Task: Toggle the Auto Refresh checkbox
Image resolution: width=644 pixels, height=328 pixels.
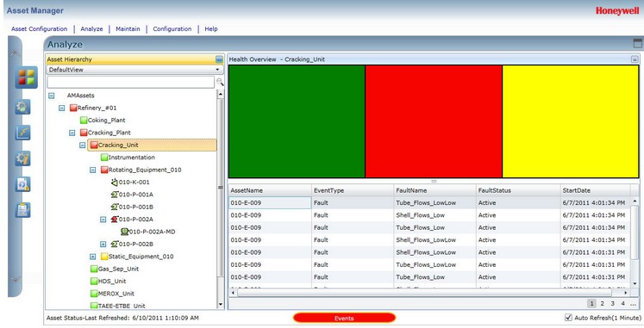Action: (x=568, y=318)
